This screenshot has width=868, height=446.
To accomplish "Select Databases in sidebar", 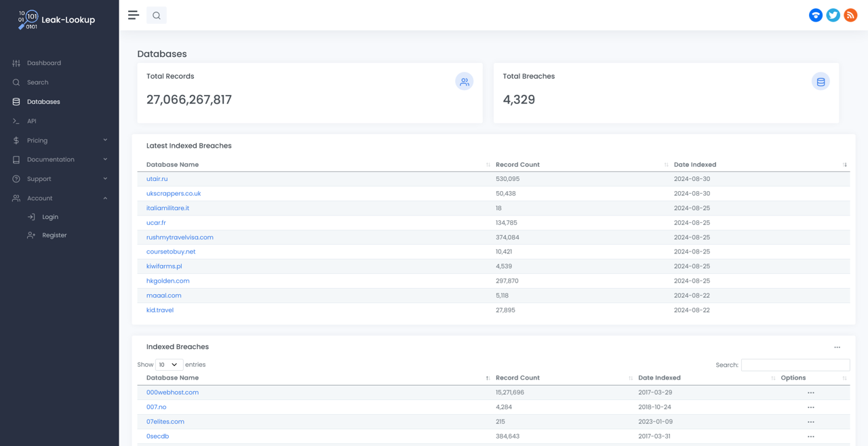I will [x=43, y=102].
